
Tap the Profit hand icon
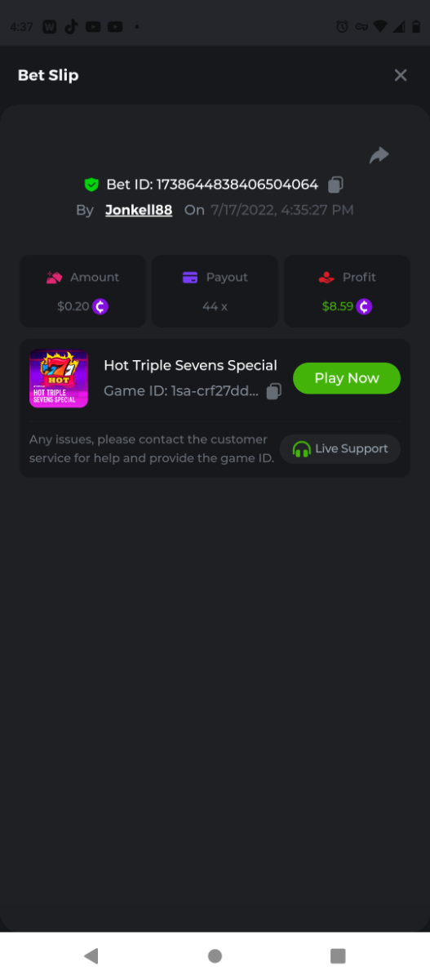(x=326, y=278)
